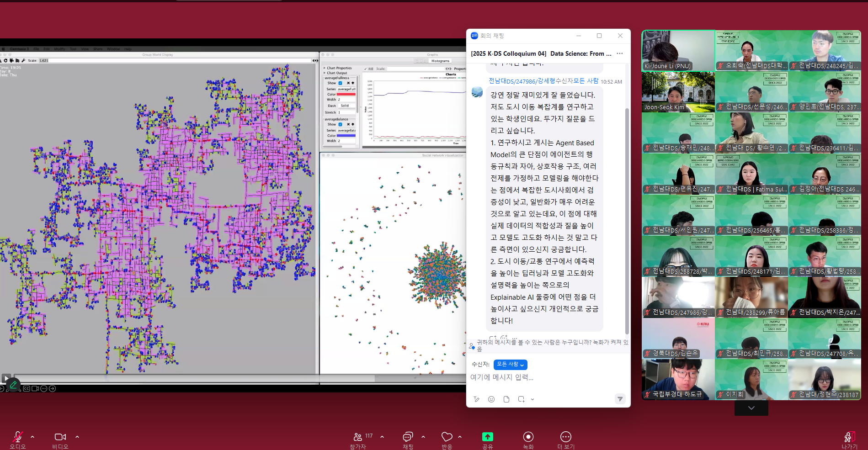The image size is (868, 450).
Task: Expand more participant videos down arrow
Action: 751,408
